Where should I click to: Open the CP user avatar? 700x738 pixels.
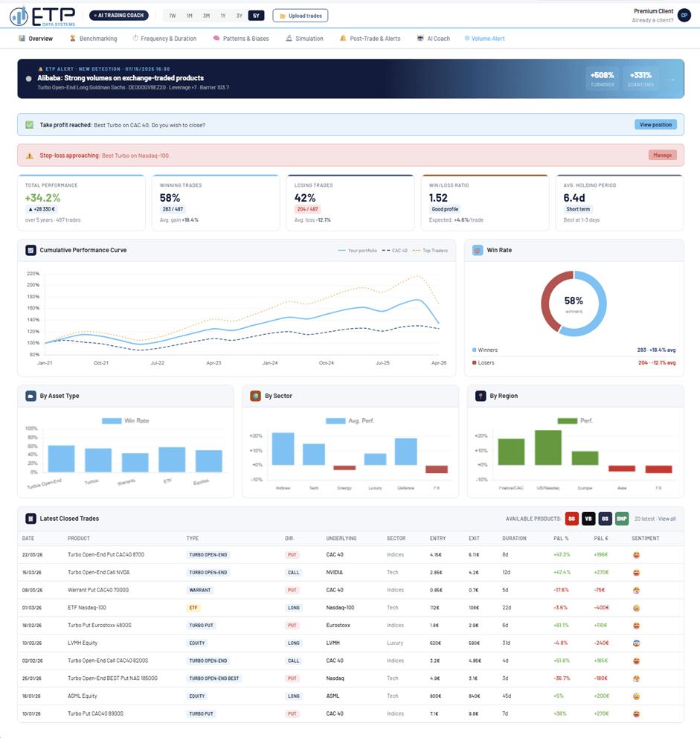(x=684, y=15)
